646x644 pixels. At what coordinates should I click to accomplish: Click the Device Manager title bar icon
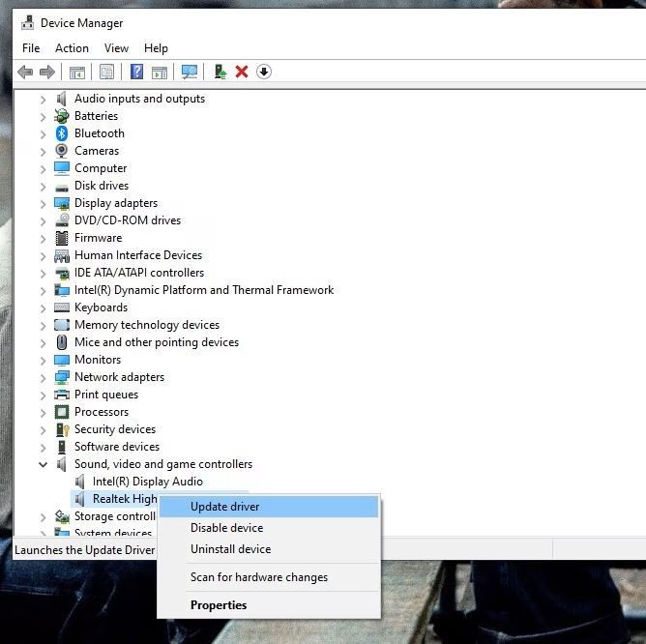28,22
